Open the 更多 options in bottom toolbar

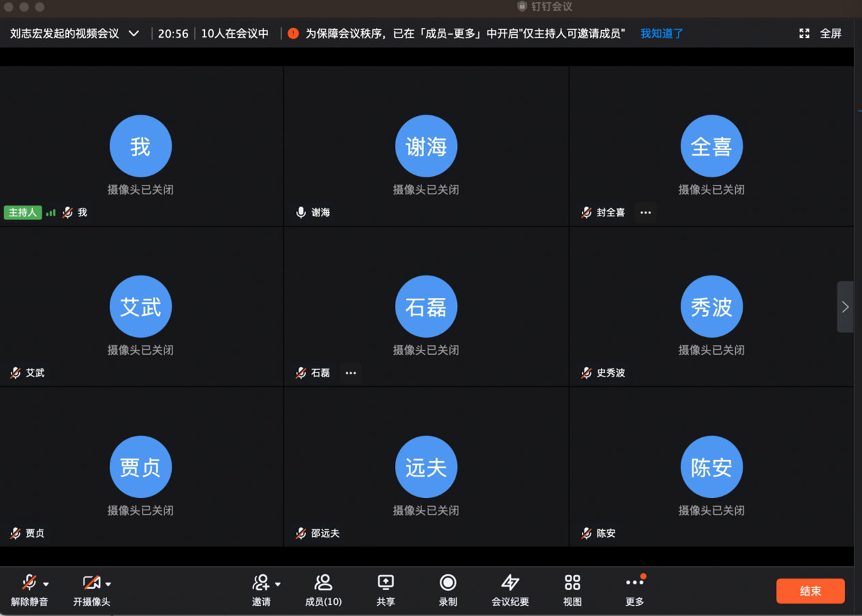pos(634,583)
